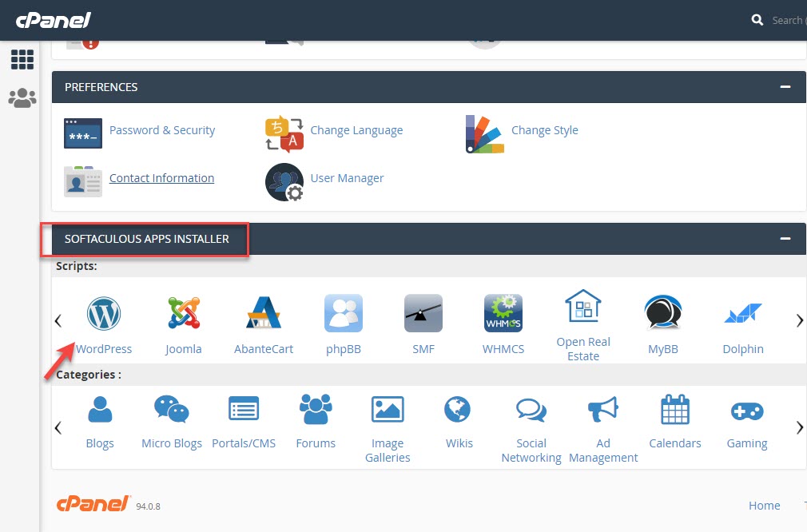Click the Open Real Estate text label

click(x=583, y=349)
